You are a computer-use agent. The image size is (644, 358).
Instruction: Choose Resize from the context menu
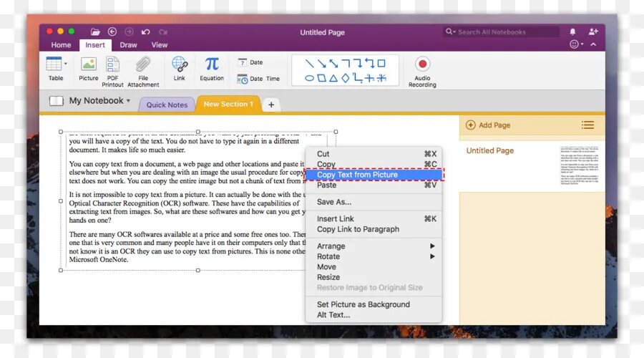(x=374, y=277)
